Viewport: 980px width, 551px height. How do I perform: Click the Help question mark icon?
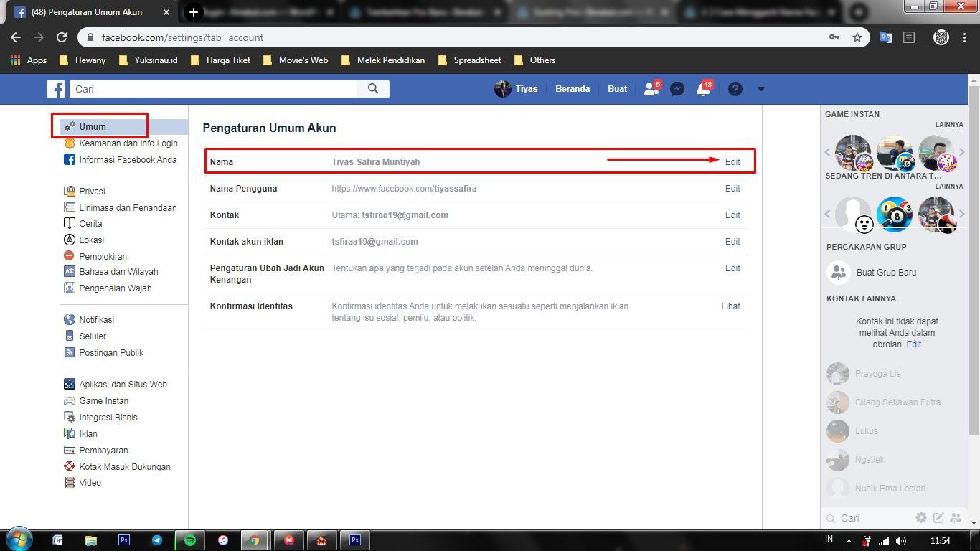click(735, 89)
